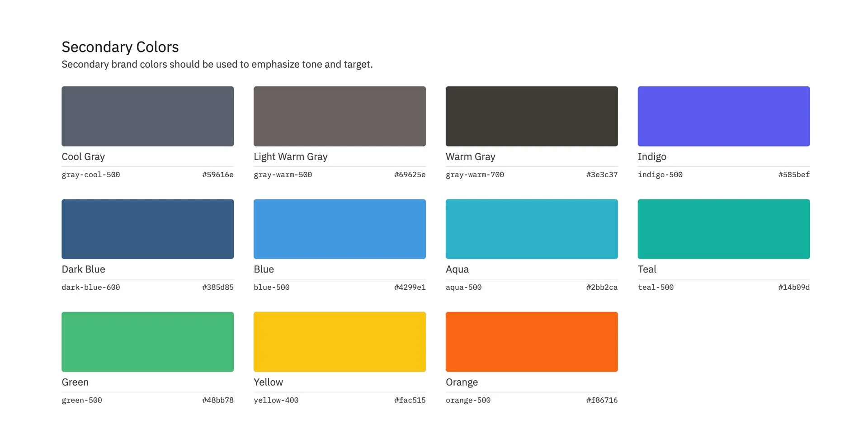
Task: Click the 'Yellow' label
Action: tap(268, 382)
